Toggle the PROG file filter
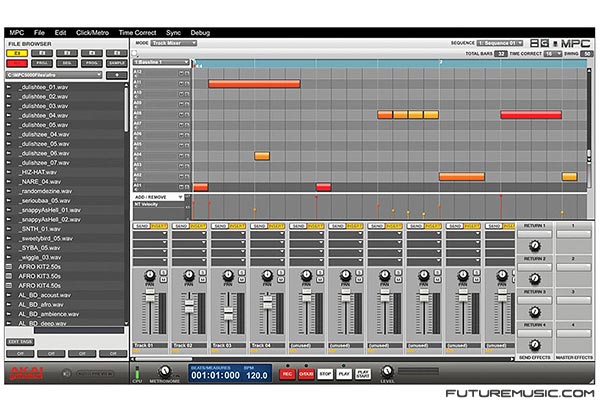Screen dimensions: 600x416 click(92, 63)
